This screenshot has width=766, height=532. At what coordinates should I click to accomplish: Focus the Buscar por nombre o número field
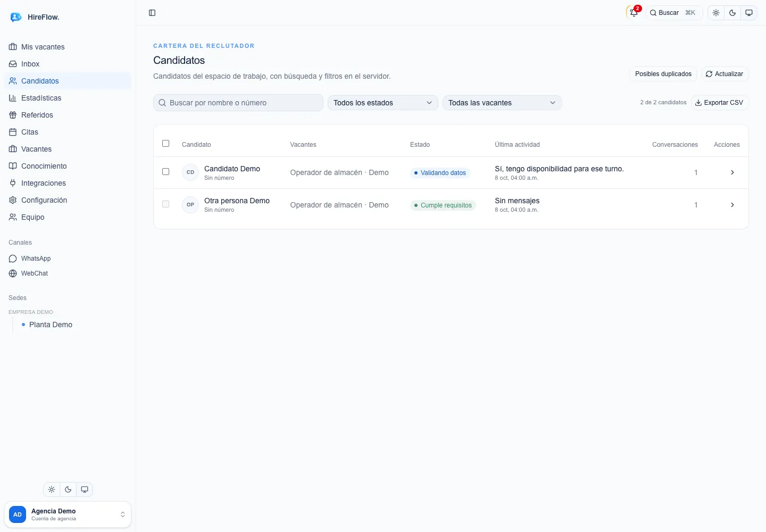(238, 103)
